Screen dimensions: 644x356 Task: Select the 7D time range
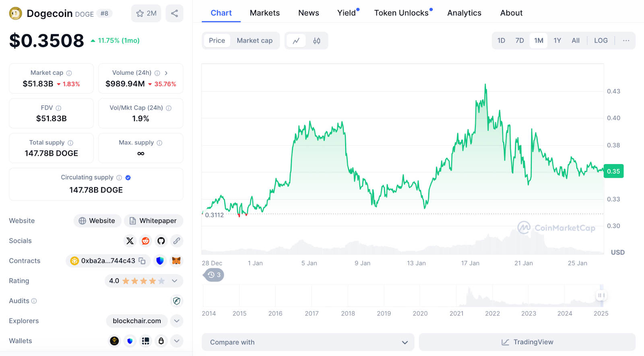[x=520, y=41]
